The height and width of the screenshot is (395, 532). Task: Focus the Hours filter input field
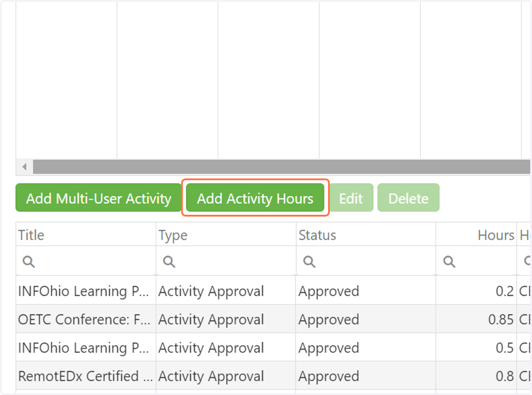click(476, 261)
